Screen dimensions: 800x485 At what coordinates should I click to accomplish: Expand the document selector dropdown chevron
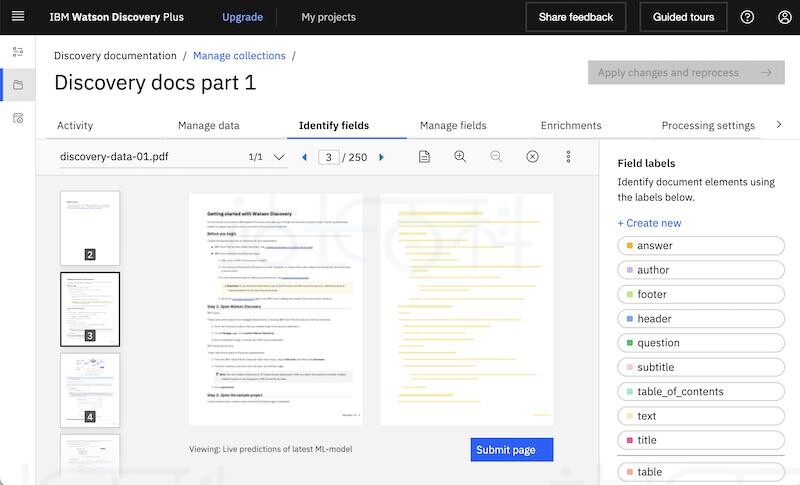(279, 157)
